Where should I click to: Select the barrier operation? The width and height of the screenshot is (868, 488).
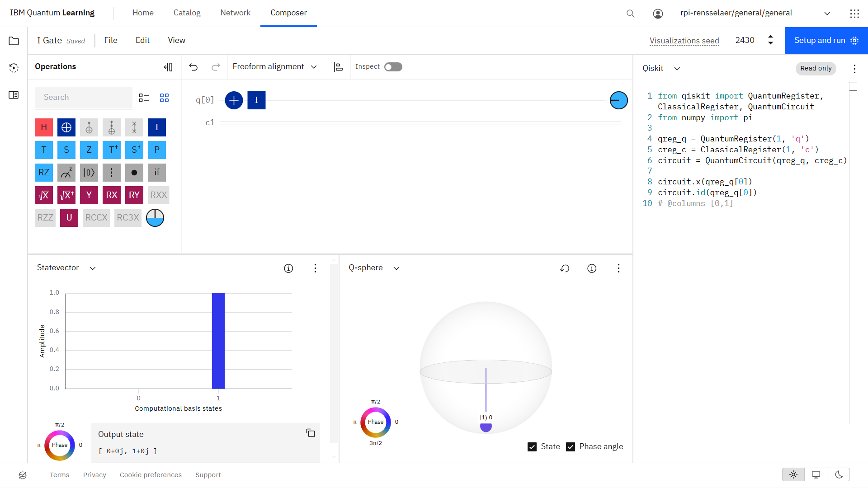pyautogui.click(x=112, y=173)
